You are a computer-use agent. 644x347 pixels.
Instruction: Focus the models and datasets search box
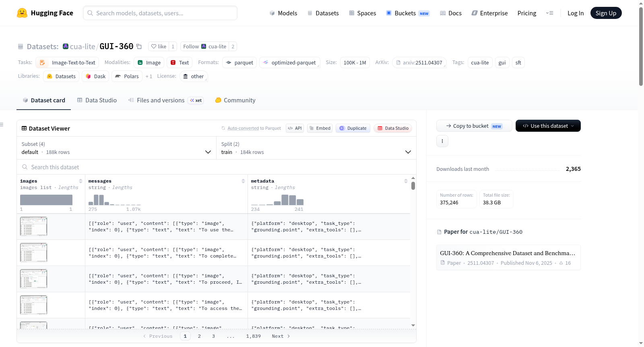coord(160,13)
